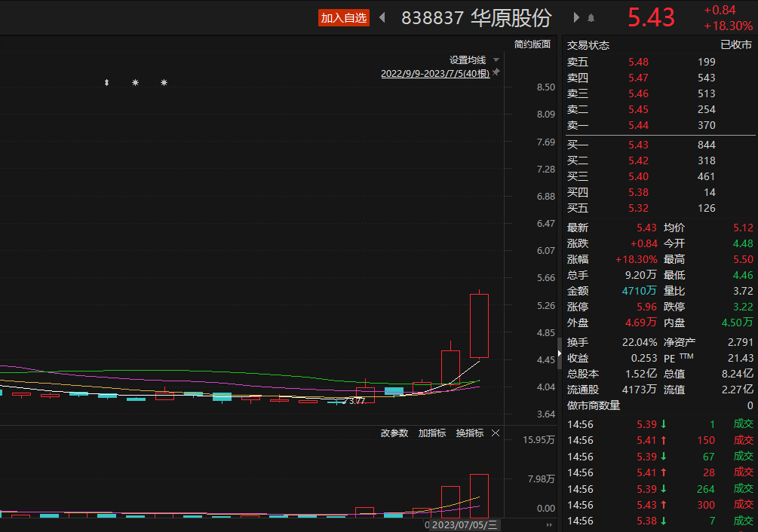Click 换指标 to switch indicator
Image resolution: width=758 pixels, height=532 pixels.
(x=470, y=433)
